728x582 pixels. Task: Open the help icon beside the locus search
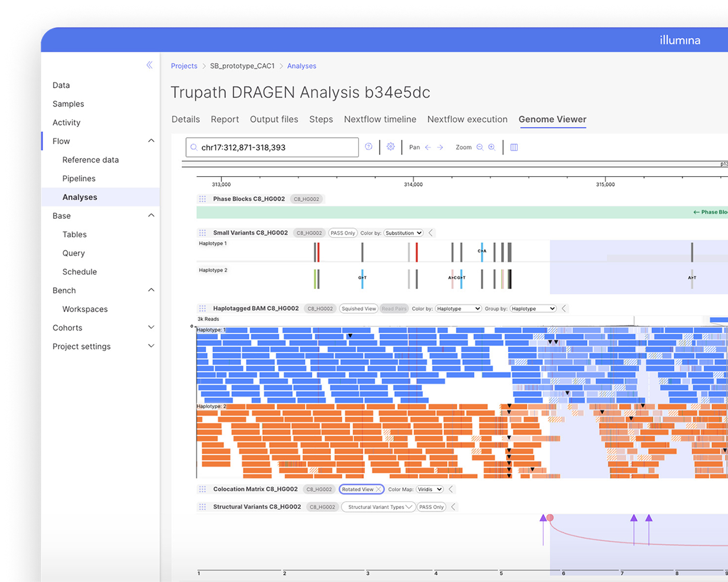click(368, 147)
